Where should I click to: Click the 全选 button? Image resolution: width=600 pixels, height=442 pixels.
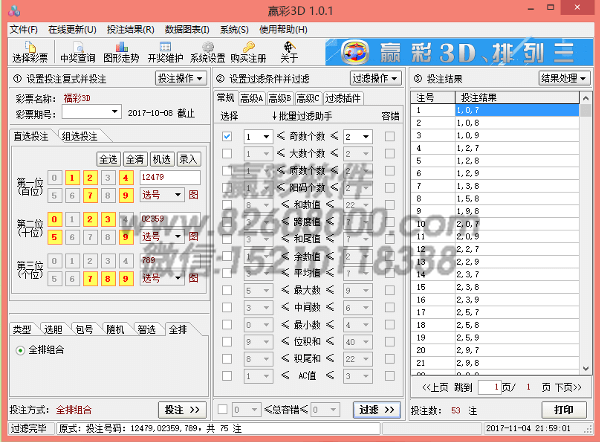point(109,159)
